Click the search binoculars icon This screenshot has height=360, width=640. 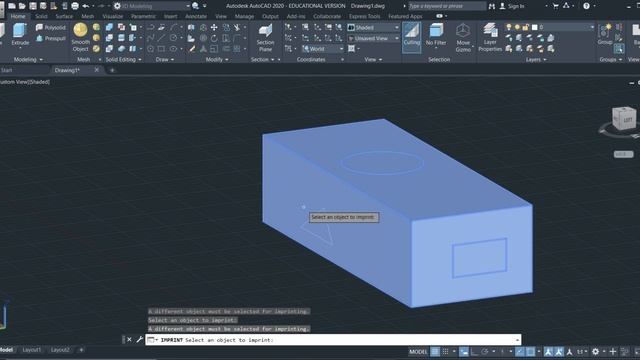tap(491, 6)
